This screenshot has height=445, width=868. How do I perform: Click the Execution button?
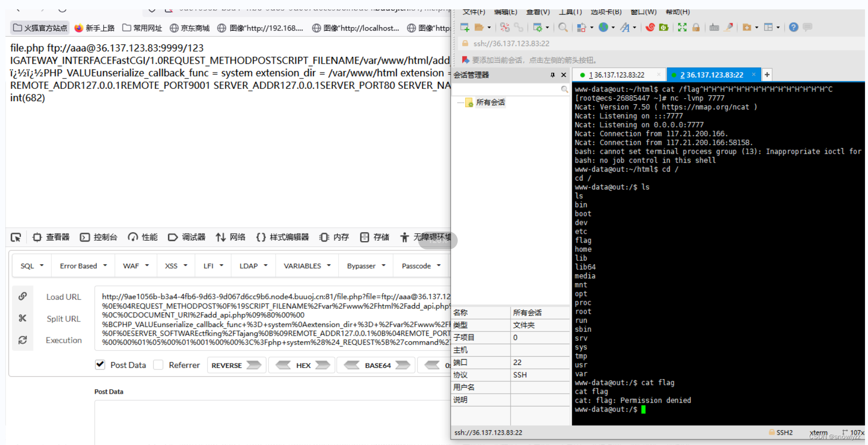[x=64, y=340]
